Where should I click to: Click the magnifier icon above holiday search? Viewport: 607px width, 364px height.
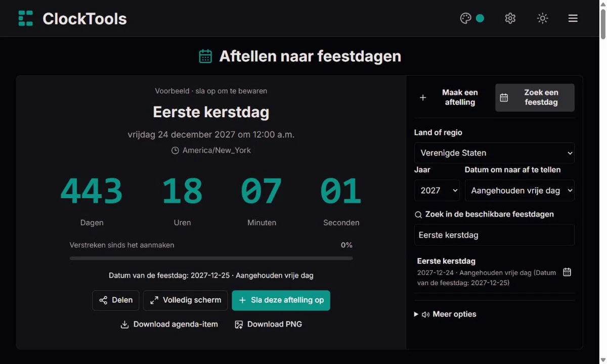pos(418,215)
